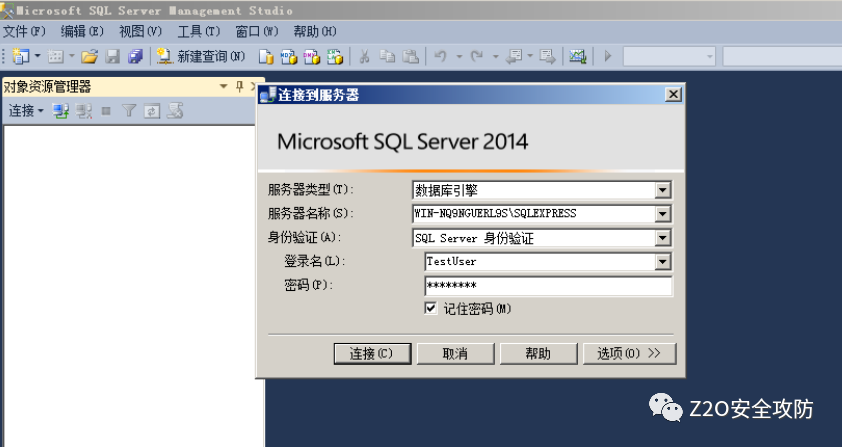Click into the 密码(P) password field

[548, 286]
